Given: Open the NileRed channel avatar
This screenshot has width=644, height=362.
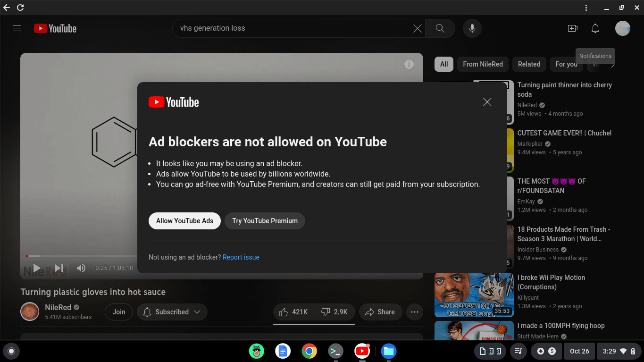Looking at the screenshot, I should [30, 311].
